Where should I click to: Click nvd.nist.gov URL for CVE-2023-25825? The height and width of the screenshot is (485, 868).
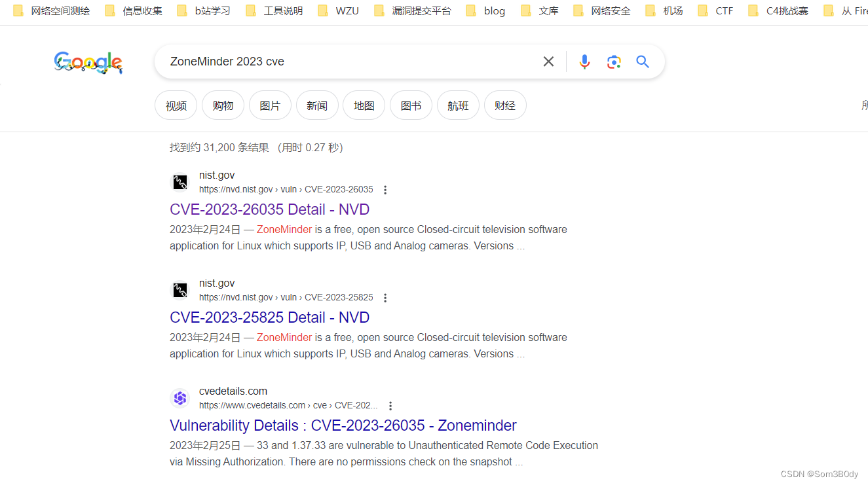click(286, 298)
